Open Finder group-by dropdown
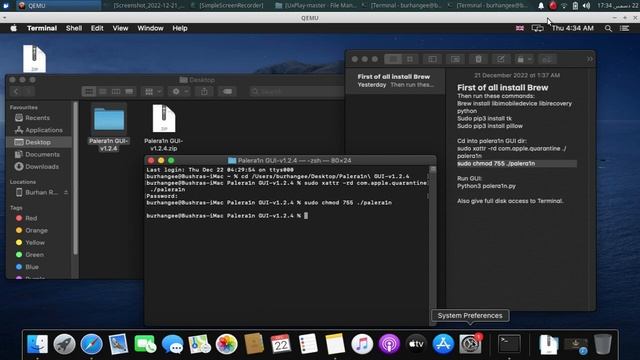This screenshot has height=360, width=640. 152,91
